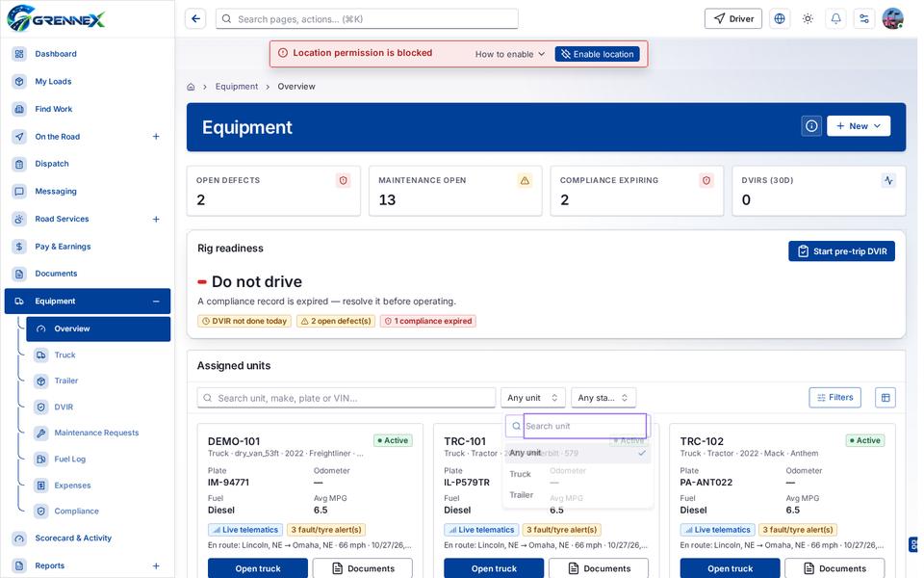Collapse Equipment section minus icon
The height and width of the screenshot is (578, 924).
156,302
